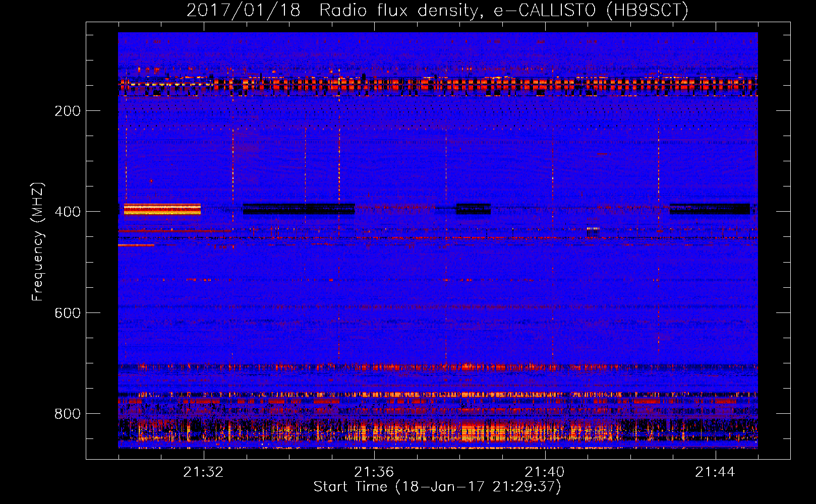
Task: Click the 'Start Time (18-Jan-17 21:29:37)' label
Action: 437,487
